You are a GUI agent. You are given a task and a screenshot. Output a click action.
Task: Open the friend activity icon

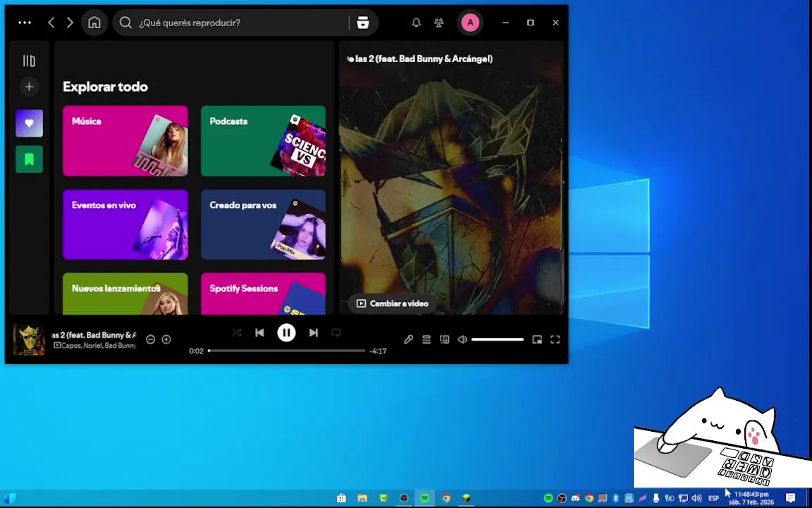[x=438, y=23]
